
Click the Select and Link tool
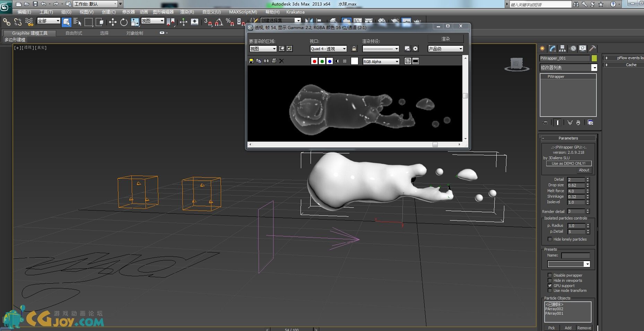coord(7,22)
